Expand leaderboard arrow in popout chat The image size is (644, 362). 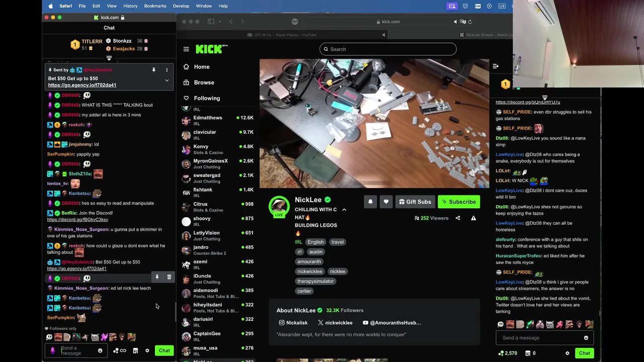click(x=109, y=58)
